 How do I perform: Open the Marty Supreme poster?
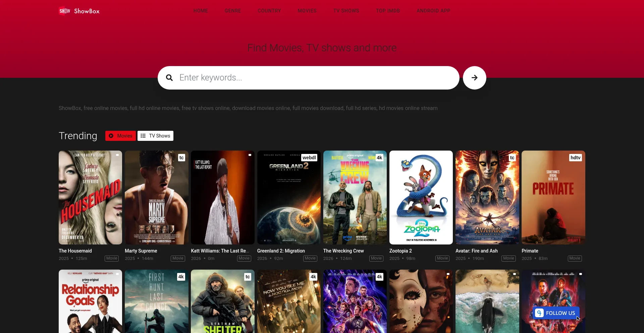[157, 198]
